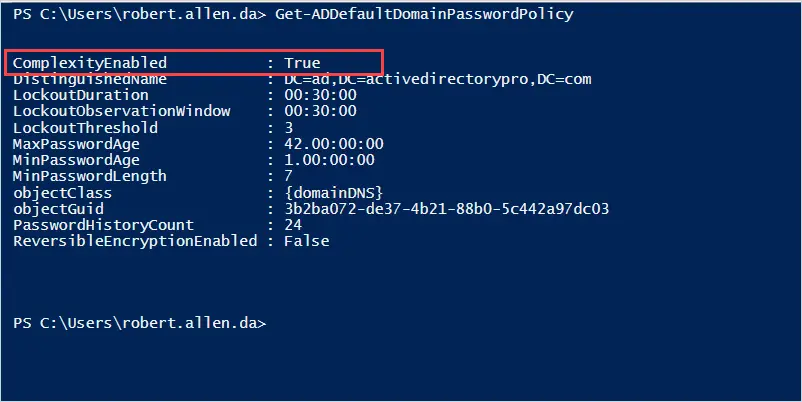Select the LockoutObservationWindow label
Screen dimensions: 802x402
122,111
